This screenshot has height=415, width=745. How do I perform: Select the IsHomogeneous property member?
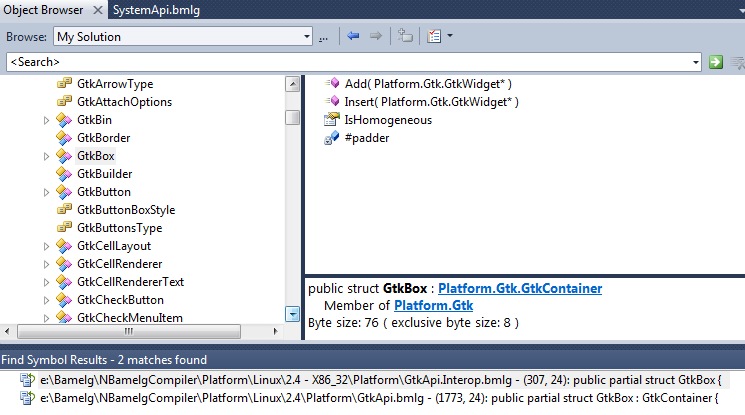[388, 120]
